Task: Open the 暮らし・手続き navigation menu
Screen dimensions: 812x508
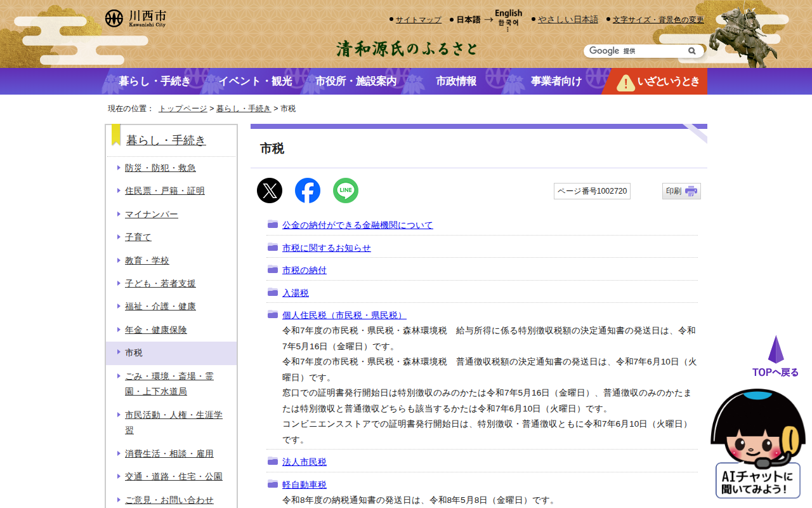Action: [x=154, y=81]
